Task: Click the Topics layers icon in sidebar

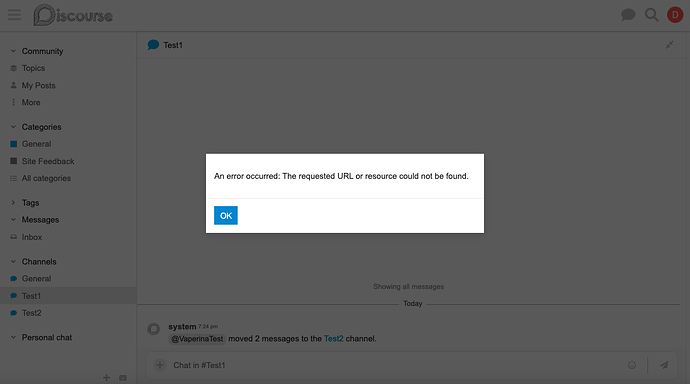Action: coord(14,68)
